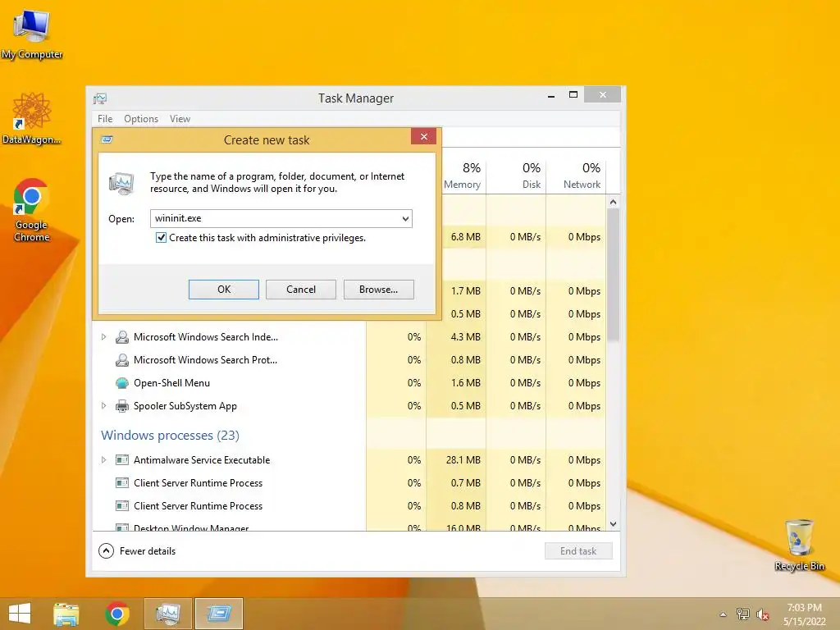This screenshot has height=630, width=840.
Task: Open File Explorer from the taskbar
Action: pos(66,614)
